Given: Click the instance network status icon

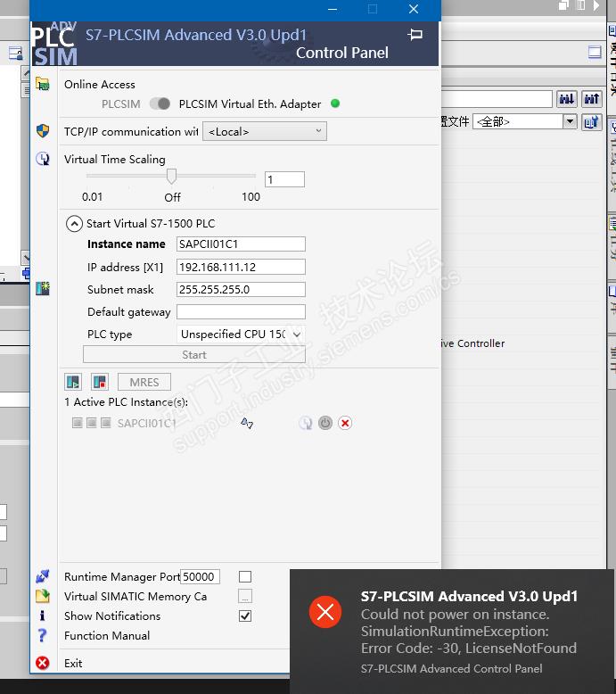Looking at the screenshot, I should [x=247, y=424].
